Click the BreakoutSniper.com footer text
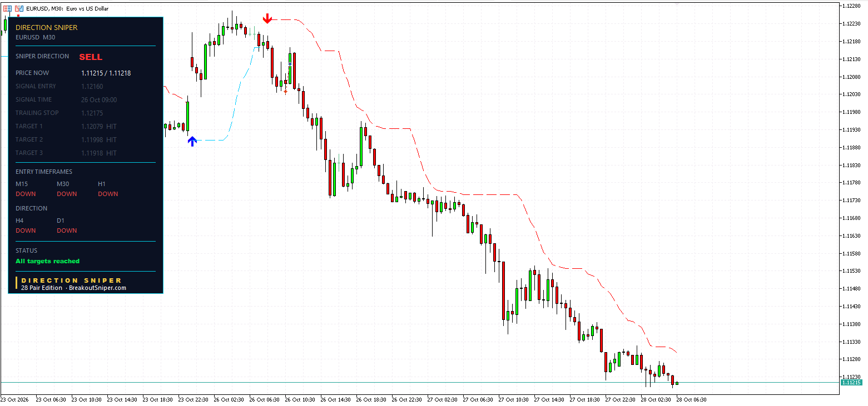The image size is (868, 406). click(98, 288)
